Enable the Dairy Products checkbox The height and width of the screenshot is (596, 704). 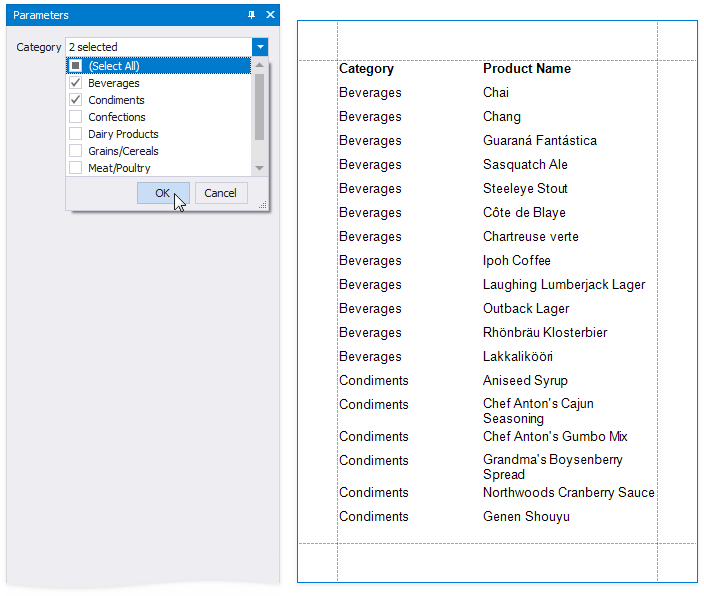point(76,134)
